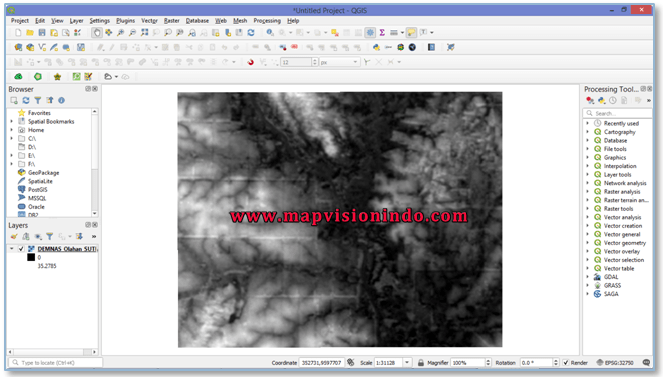663x377 pixels.
Task: Open the Data Source Manager icon
Action: pos(18,47)
